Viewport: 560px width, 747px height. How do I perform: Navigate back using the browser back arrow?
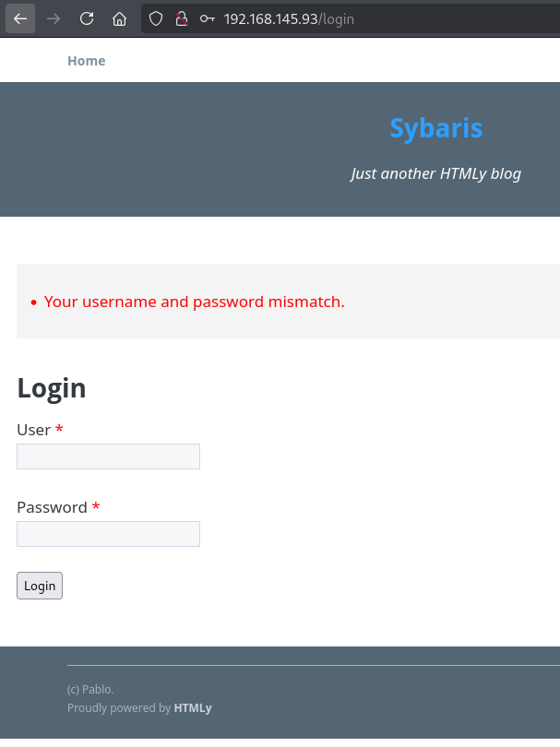click(x=19, y=18)
